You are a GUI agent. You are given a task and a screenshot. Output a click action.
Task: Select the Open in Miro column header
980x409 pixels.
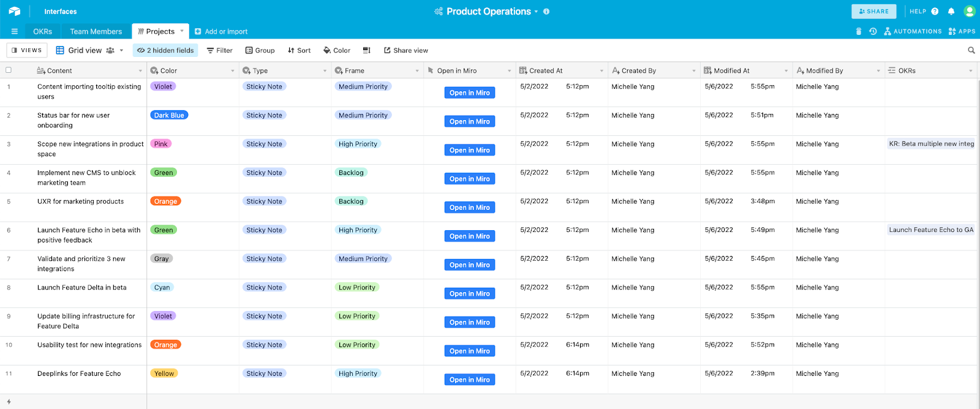point(469,70)
